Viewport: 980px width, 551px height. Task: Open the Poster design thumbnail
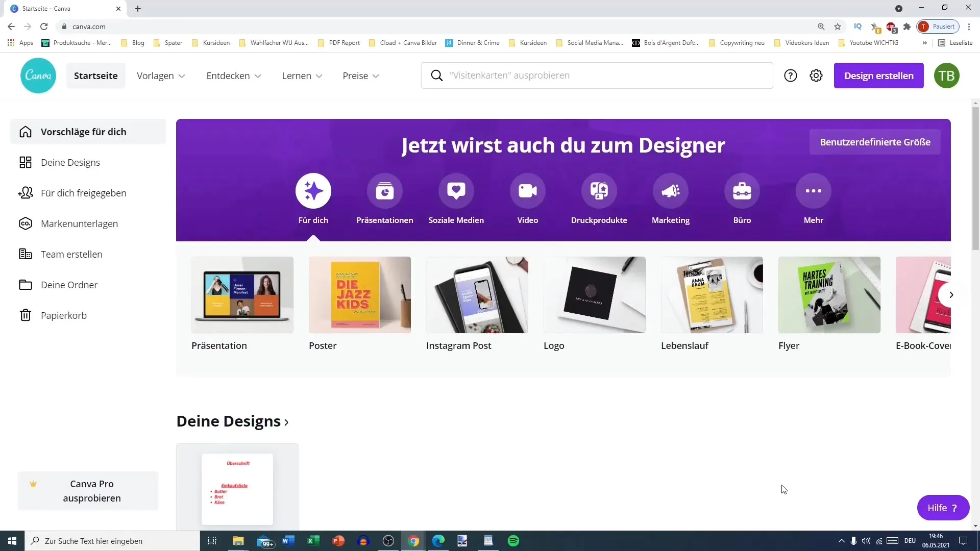tap(360, 295)
